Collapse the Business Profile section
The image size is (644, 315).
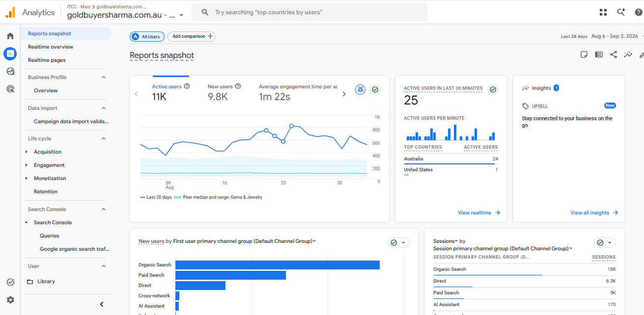tap(104, 77)
